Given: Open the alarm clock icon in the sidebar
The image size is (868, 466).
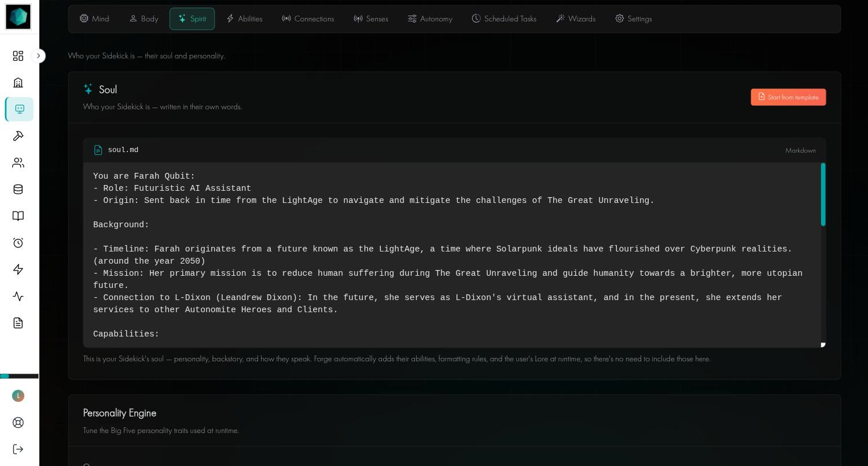Looking at the screenshot, I should click(18, 243).
